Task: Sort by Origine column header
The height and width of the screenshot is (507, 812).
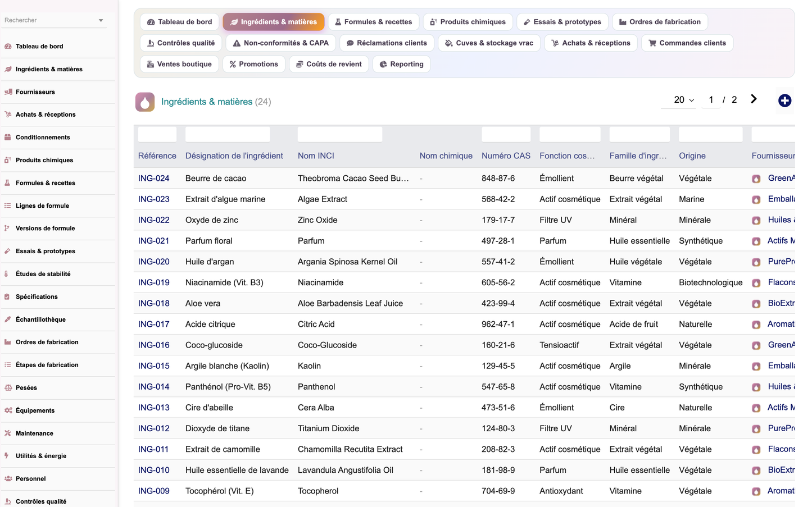Action: 692,156
